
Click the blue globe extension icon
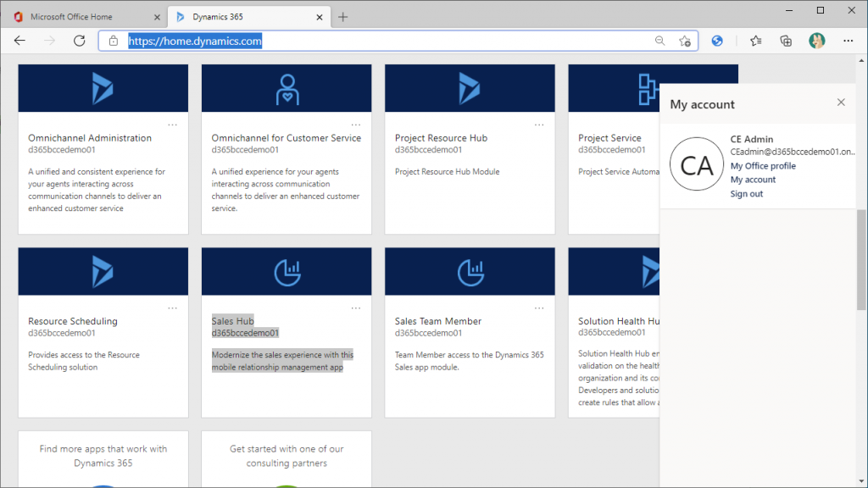(x=717, y=41)
